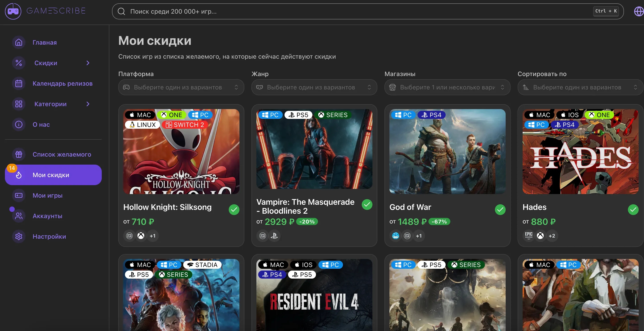Open the Магазины dropdown
This screenshot has height=331, width=644.
click(447, 87)
